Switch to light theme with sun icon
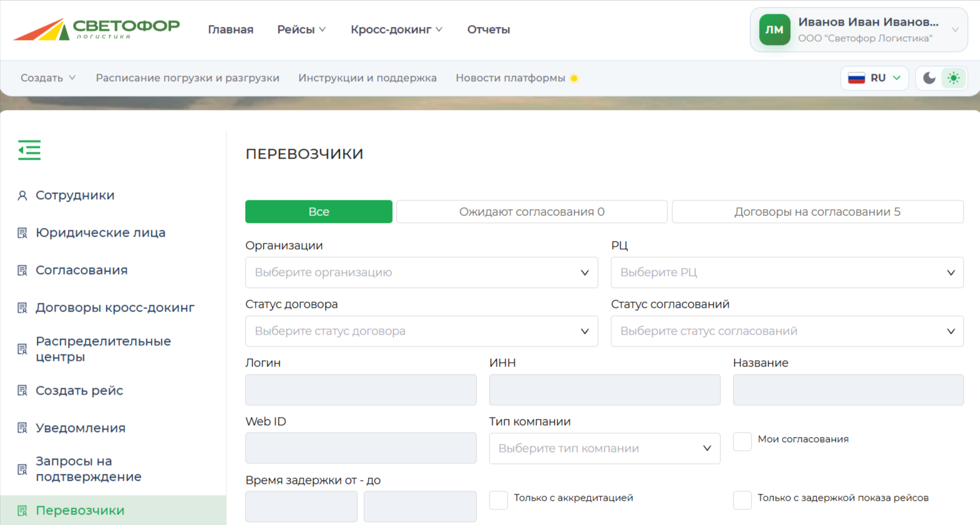Image resolution: width=980 pixels, height=525 pixels. point(954,78)
